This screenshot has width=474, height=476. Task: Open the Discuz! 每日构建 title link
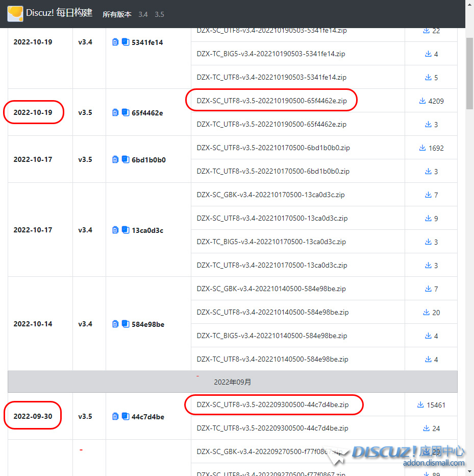59,13
